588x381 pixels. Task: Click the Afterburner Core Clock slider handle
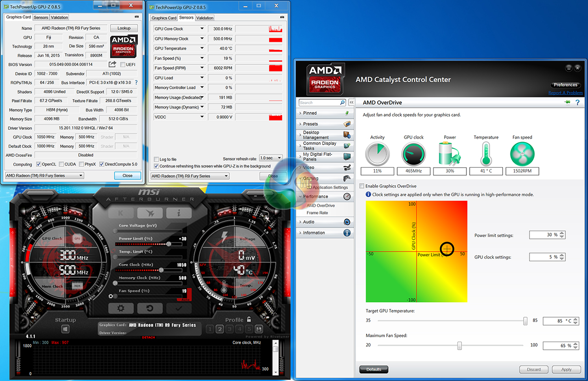(161, 270)
